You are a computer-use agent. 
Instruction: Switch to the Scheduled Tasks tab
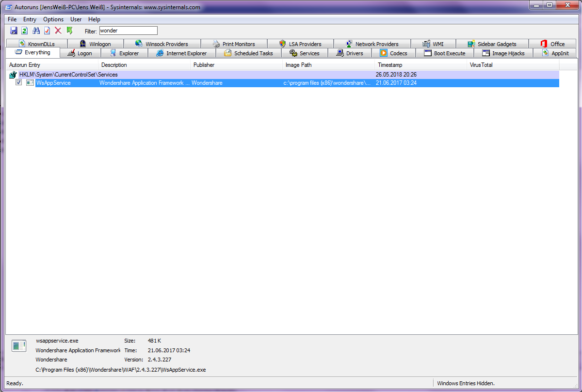point(248,53)
